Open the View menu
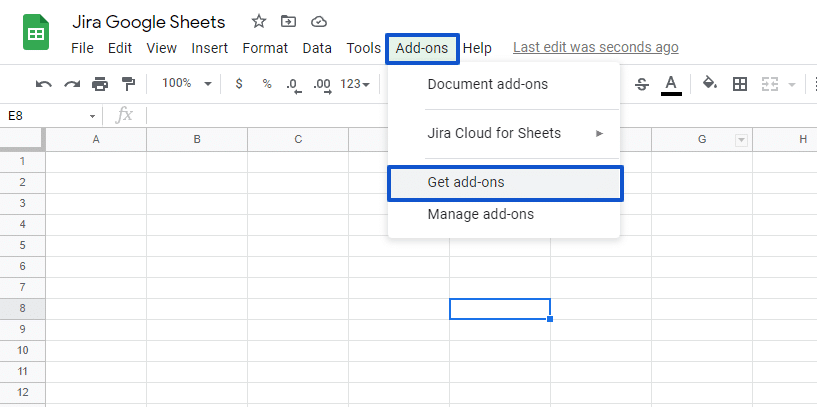The width and height of the screenshot is (817, 407). (162, 48)
